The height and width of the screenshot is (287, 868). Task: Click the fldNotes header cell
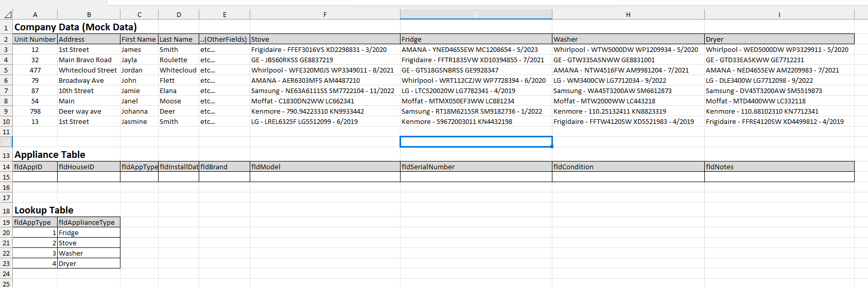pos(779,167)
